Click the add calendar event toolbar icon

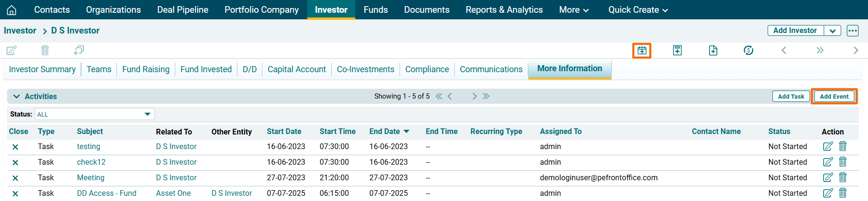(x=642, y=50)
